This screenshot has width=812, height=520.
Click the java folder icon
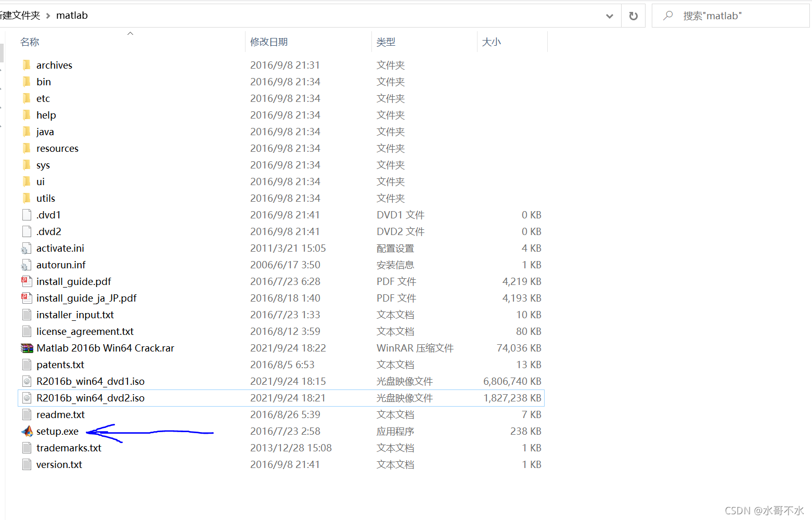27,132
